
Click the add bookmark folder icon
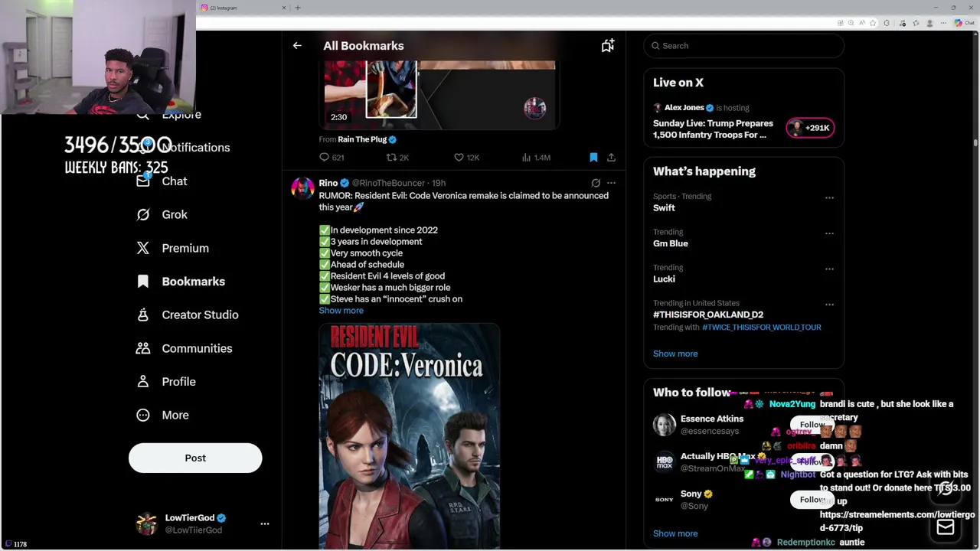pos(608,46)
